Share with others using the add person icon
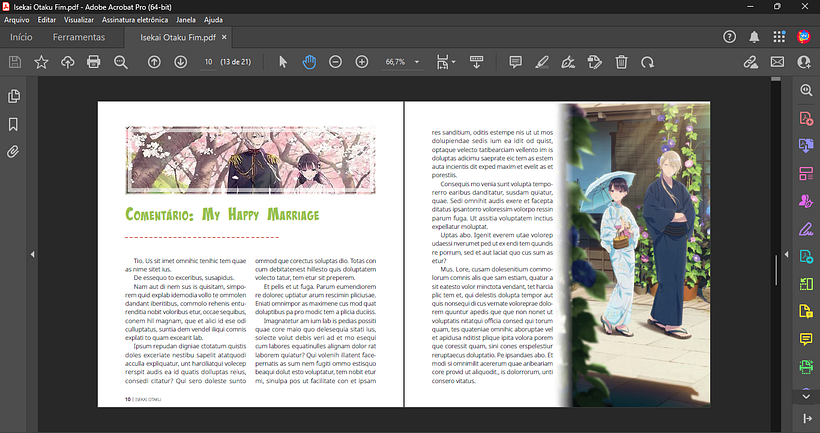Viewport: 820px width, 433px height. 804,62
